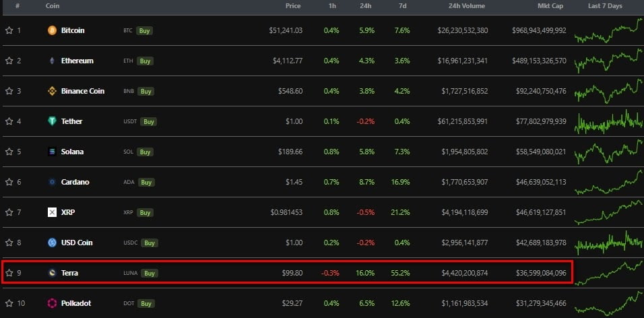Click the Solana logo icon

coord(52,152)
